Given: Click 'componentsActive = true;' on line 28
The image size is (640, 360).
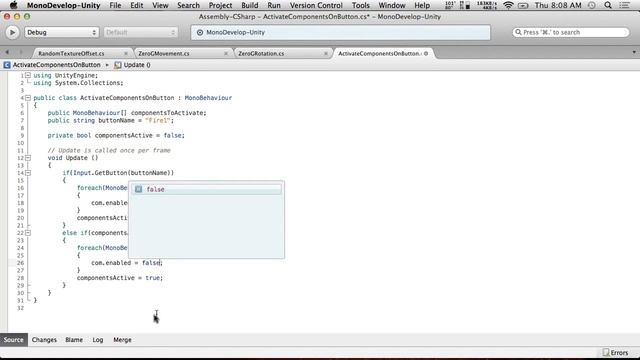Looking at the screenshot, I should tap(120, 278).
